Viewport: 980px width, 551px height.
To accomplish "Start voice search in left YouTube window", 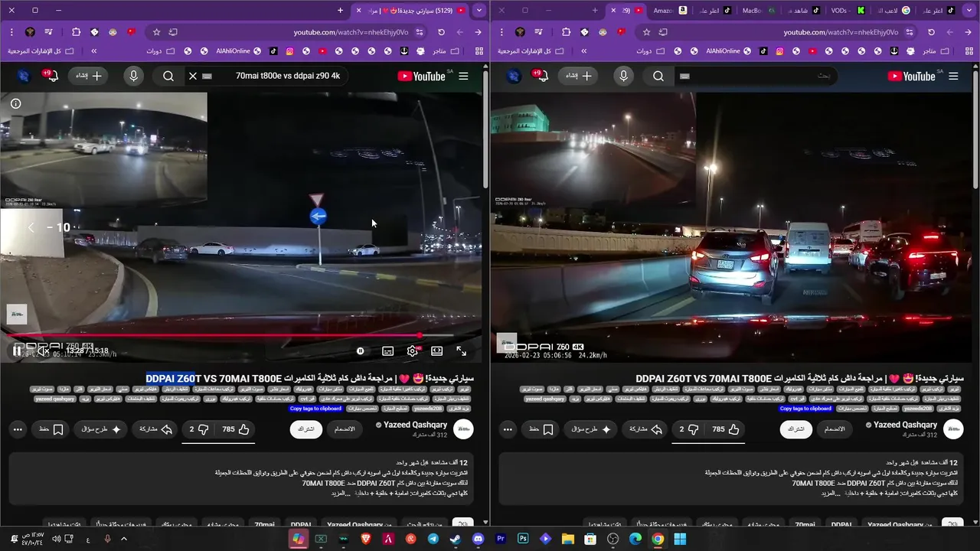I will click(x=133, y=77).
